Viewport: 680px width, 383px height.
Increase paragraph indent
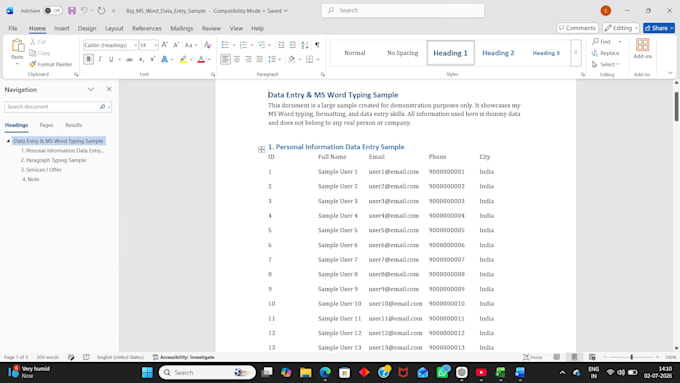coord(293,45)
